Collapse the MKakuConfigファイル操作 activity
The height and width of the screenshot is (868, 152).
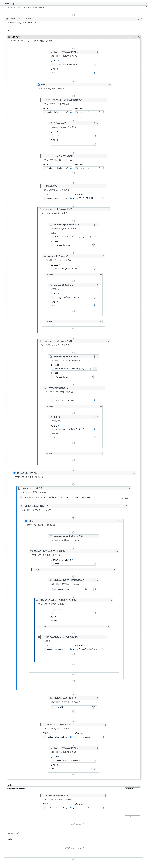[129, 488]
